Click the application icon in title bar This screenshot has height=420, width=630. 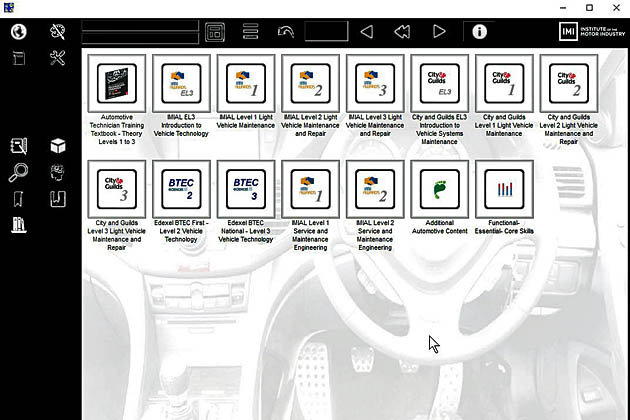tap(8, 8)
